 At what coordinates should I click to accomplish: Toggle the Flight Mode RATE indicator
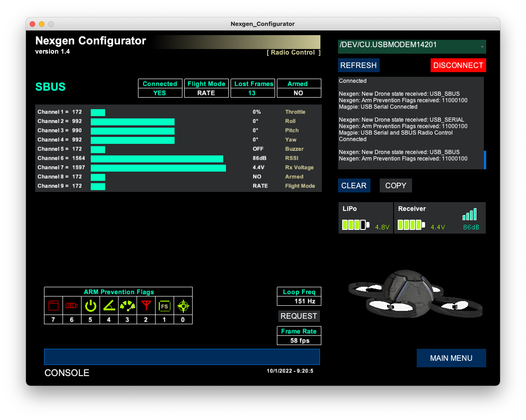click(x=206, y=88)
